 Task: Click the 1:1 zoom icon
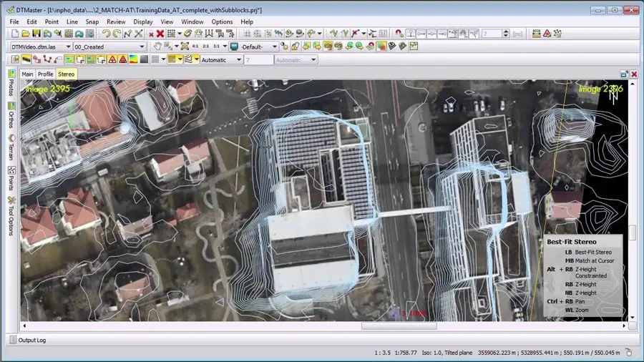[x=216, y=47]
